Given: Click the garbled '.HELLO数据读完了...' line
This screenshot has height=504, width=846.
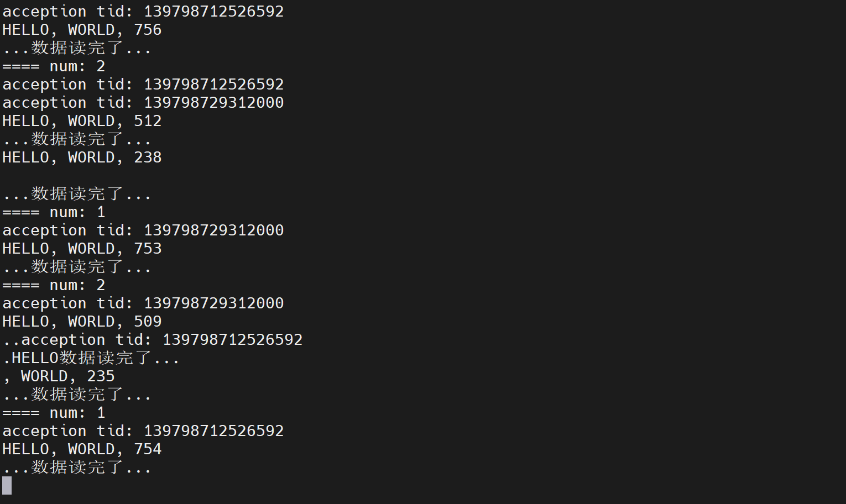Looking at the screenshot, I should [x=91, y=358].
